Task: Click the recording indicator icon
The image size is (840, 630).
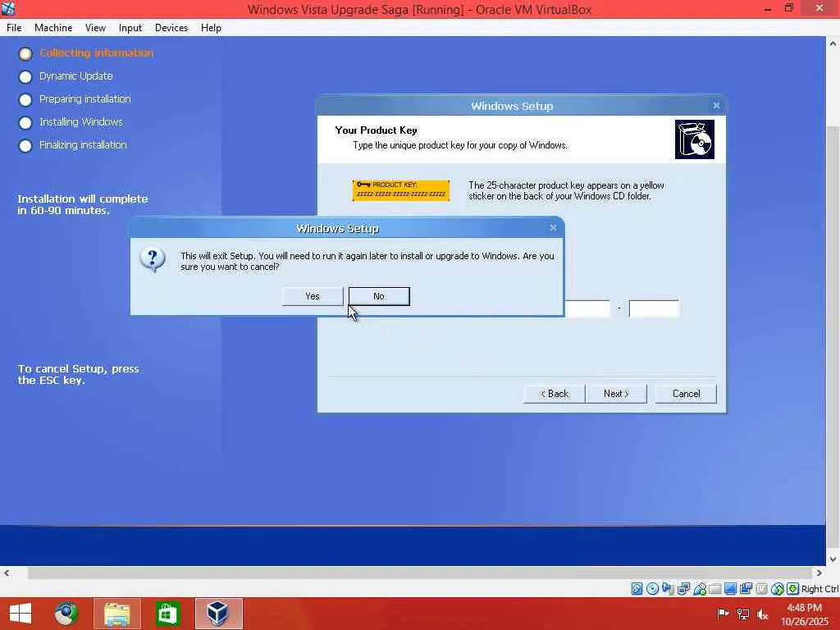Action: (746, 589)
